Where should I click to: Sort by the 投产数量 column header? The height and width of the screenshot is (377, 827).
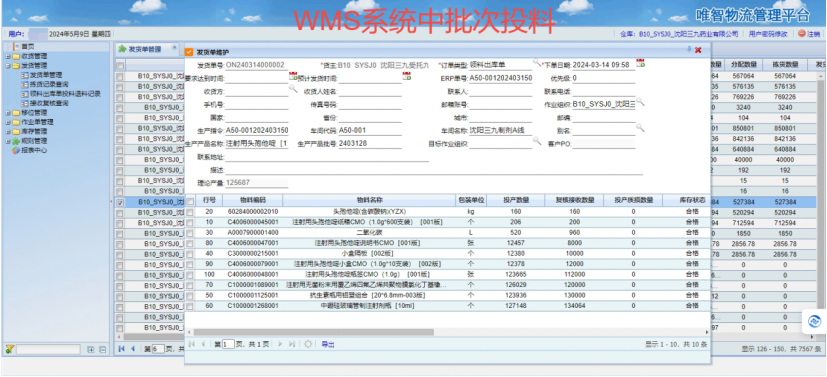coord(515,200)
